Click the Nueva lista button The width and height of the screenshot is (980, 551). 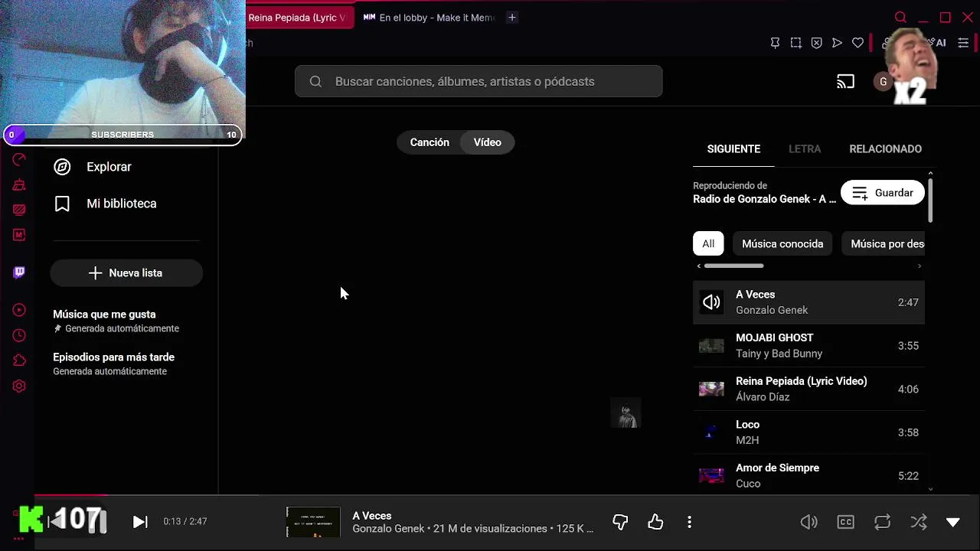(x=126, y=273)
